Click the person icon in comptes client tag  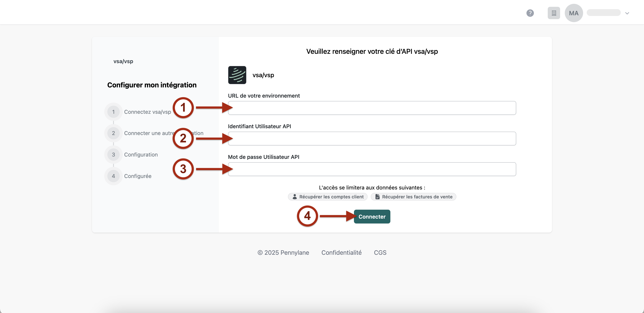295,197
